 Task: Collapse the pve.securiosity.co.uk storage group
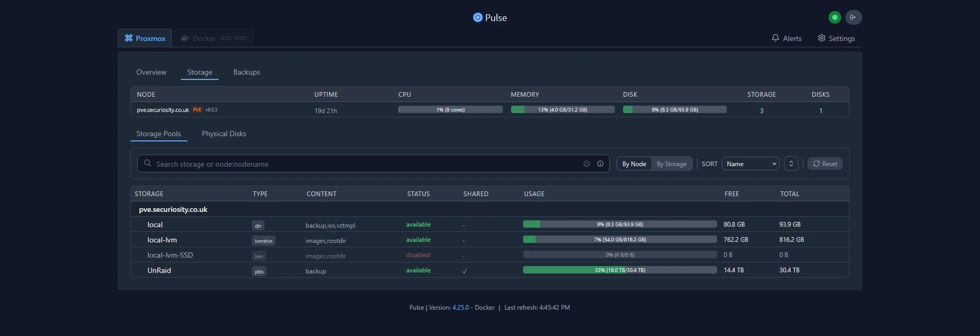tap(173, 209)
